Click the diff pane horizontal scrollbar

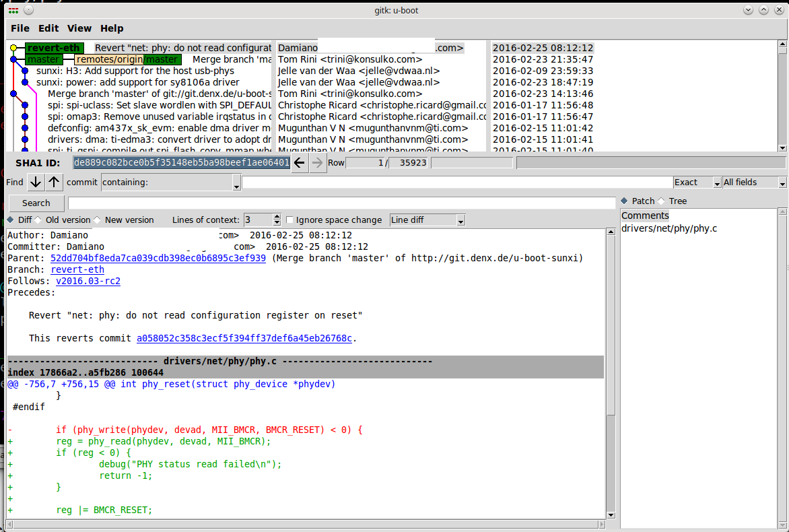[307, 525]
